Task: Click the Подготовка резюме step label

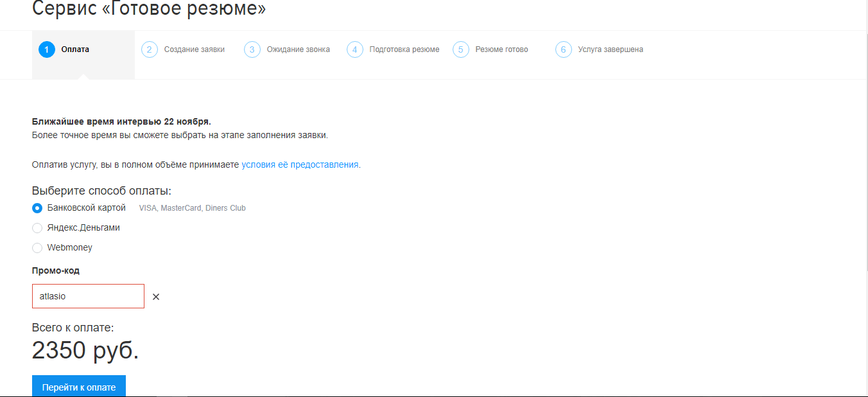Action: (404, 49)
